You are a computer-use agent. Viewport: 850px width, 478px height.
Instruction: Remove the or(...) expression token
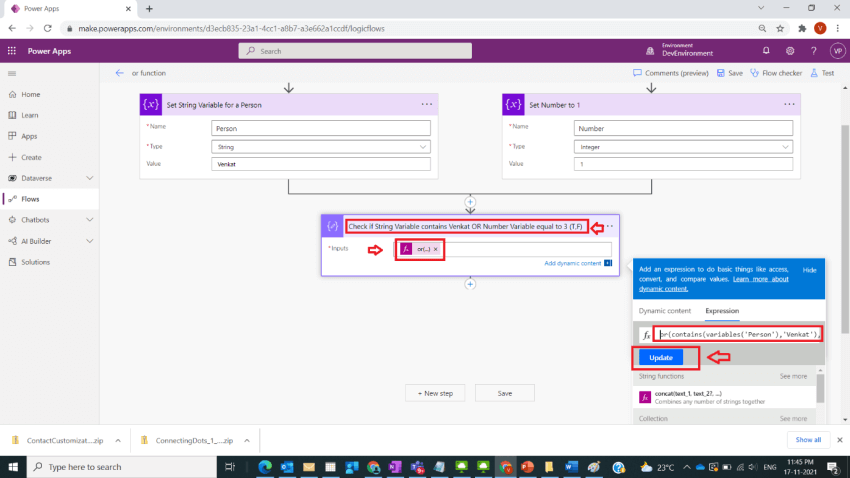[x=435, y=249]
